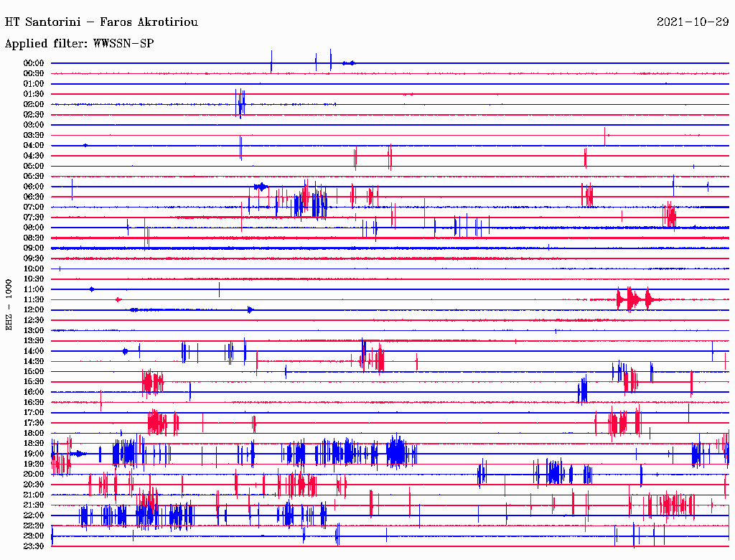Viewport: 735px width, 560px height.
Task: Select the 17:00 time label
Action: pyautogui.click(x=34, y=413)
